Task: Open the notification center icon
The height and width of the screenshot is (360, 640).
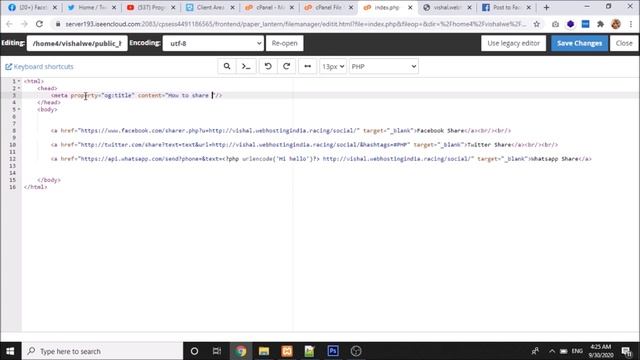Action: (x=626, y=351)
